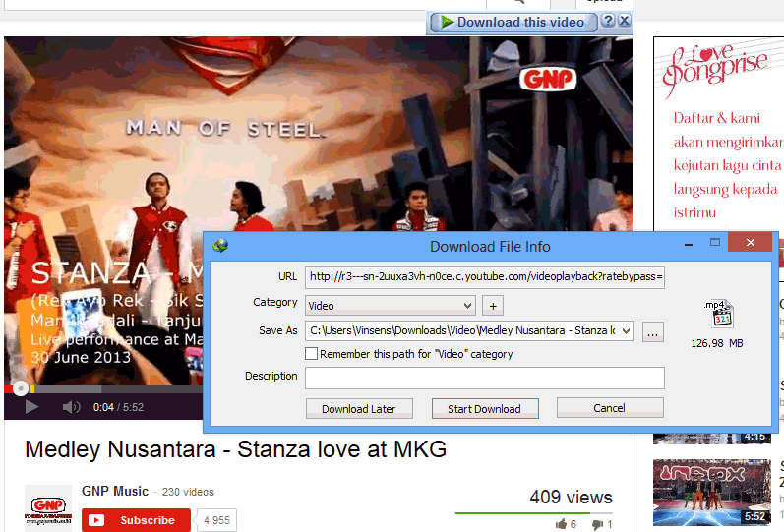Screen dimensions: 784x532
Task: Click the 230 videos link
Action: (x=188, y=492)
